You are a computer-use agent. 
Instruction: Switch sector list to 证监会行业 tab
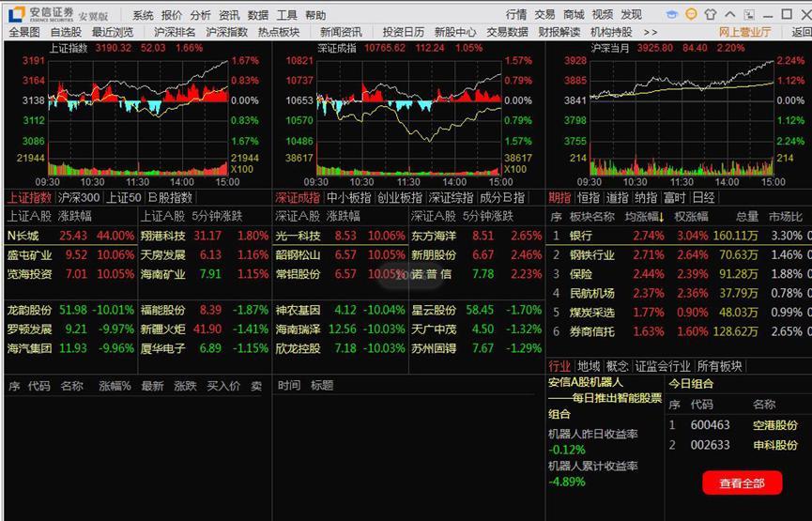pyautogui.click(x=663, y=366)
